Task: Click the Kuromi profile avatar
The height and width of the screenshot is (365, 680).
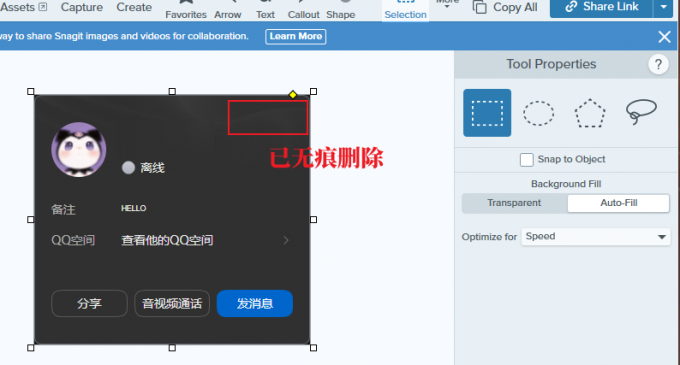Action: point(78,150)
